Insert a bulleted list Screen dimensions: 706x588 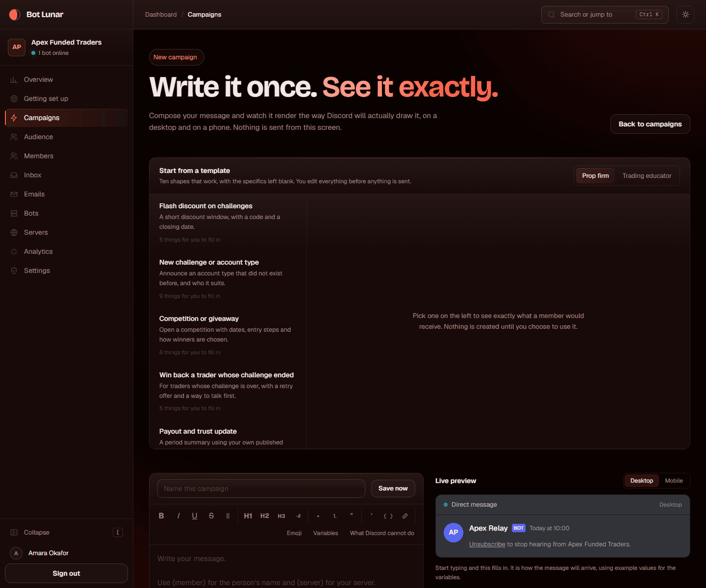(x=318, y=515)
